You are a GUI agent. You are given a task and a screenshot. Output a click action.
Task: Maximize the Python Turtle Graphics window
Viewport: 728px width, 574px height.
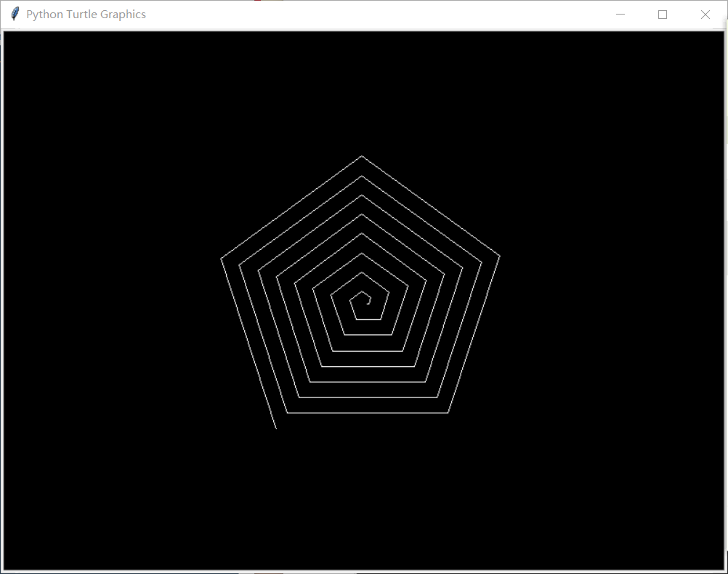[663, 15]
